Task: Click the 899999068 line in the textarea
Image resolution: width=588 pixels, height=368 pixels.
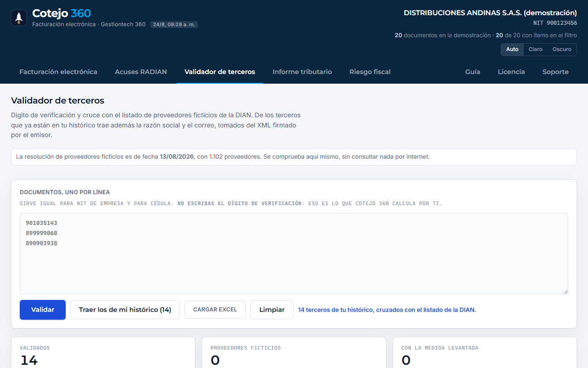Action: coord(41,233)
